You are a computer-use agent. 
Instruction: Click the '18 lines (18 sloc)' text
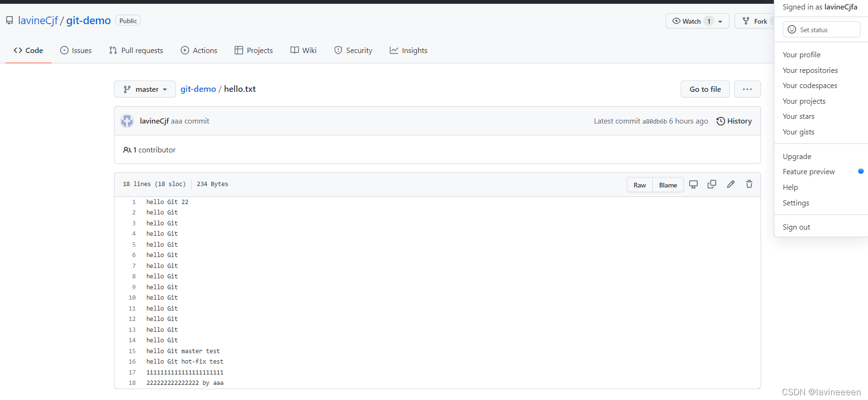click(x=154, y=184)
